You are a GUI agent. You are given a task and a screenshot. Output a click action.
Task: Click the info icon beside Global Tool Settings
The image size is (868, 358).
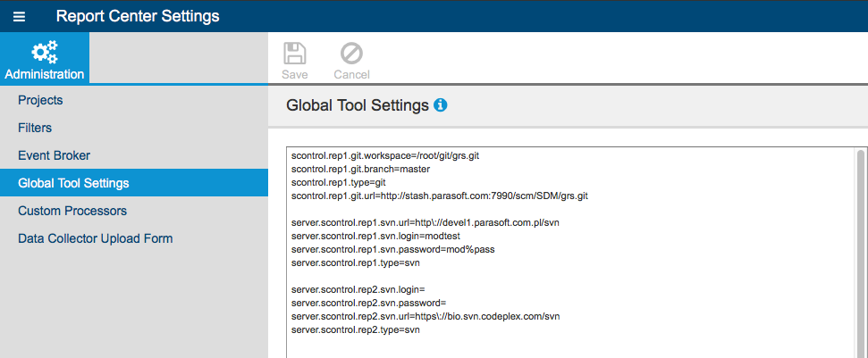[441, 105]
